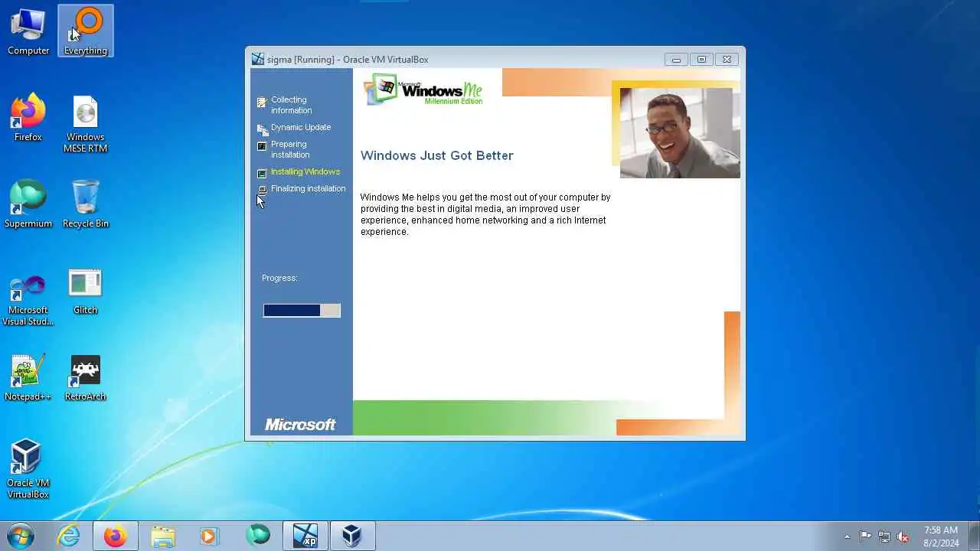This screenshot has width=980, height=551.
Task: Open the Windows Media Player taskbar icon
Action: pyautogui.click(x=209, y=536)
